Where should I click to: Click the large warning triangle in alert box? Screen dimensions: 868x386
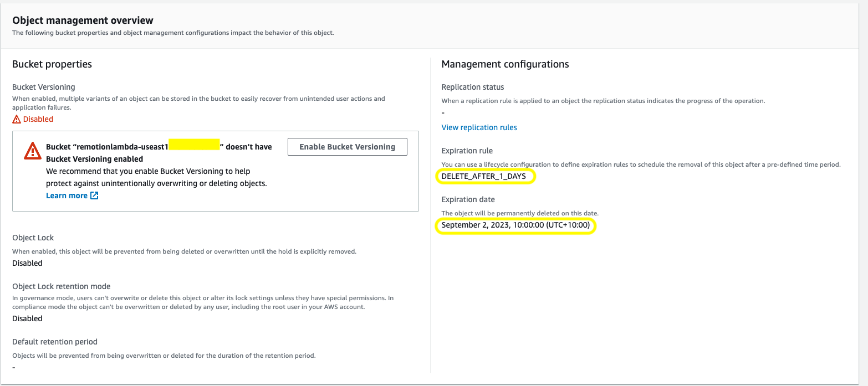32,150
